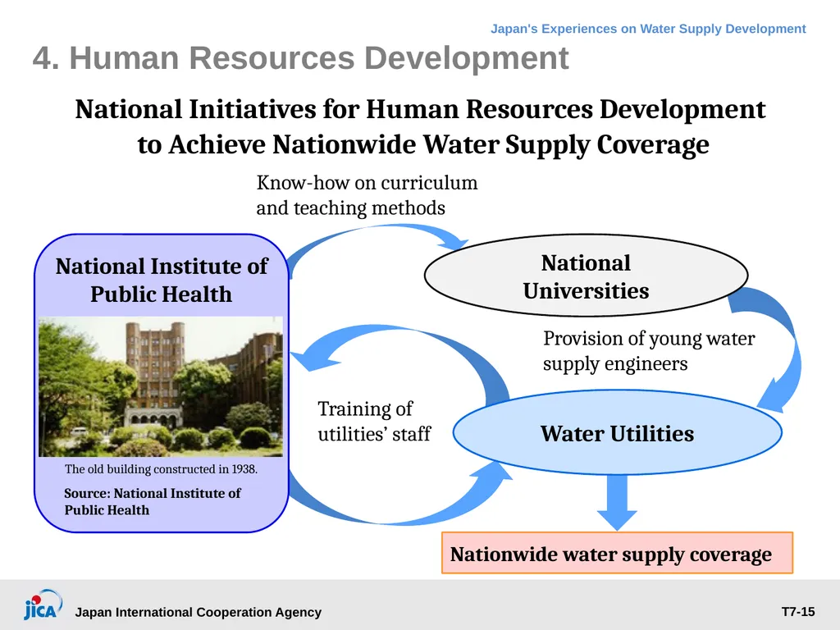Select the "National Universities" ellipse
The height and width of the screenshot is (630, 840).
pyautogui.click(x=586, y=276)
